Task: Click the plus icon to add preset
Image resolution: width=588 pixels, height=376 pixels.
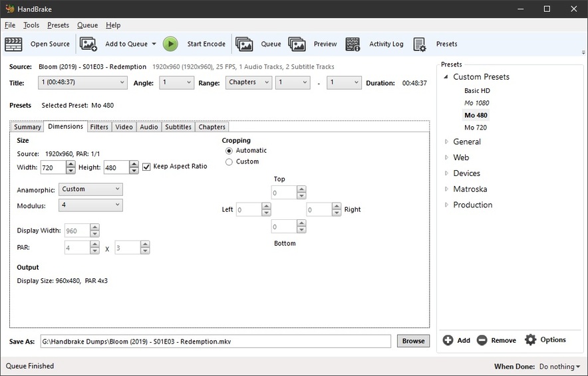Action: tap(448, 340)
